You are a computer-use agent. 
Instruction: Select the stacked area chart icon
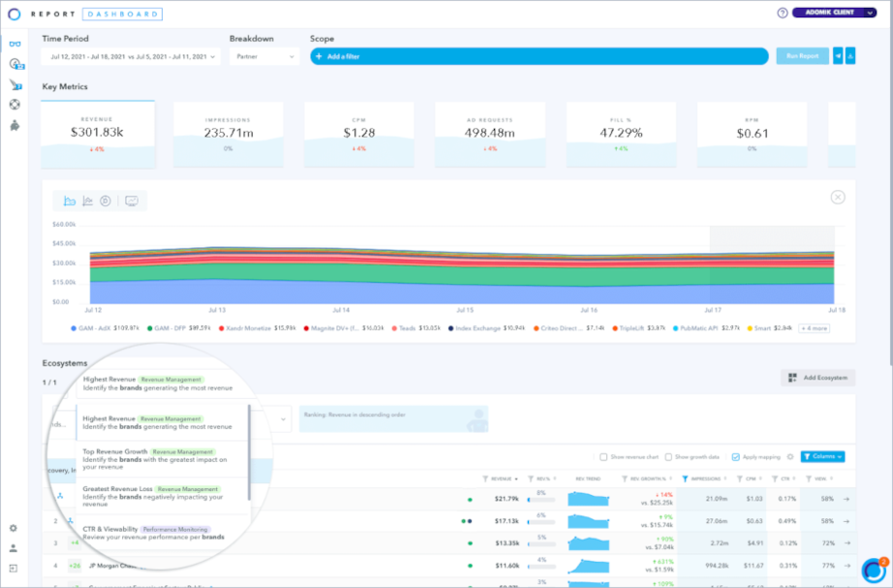click(70, 201)
